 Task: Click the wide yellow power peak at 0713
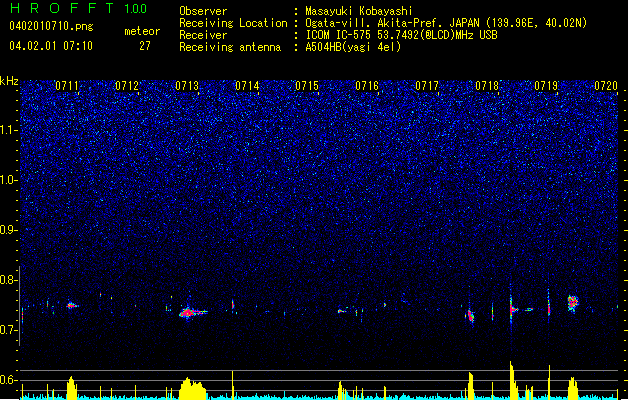tap(193, 388)
